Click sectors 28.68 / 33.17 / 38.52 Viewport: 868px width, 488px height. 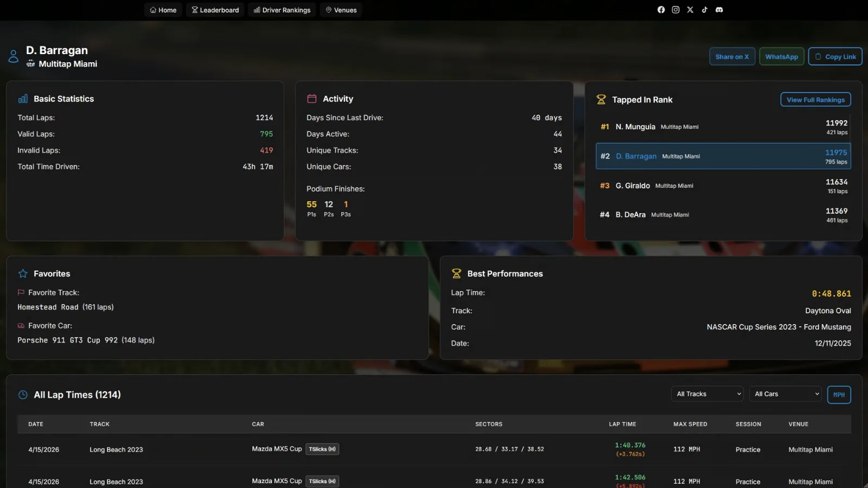click(x=509, y=449)
